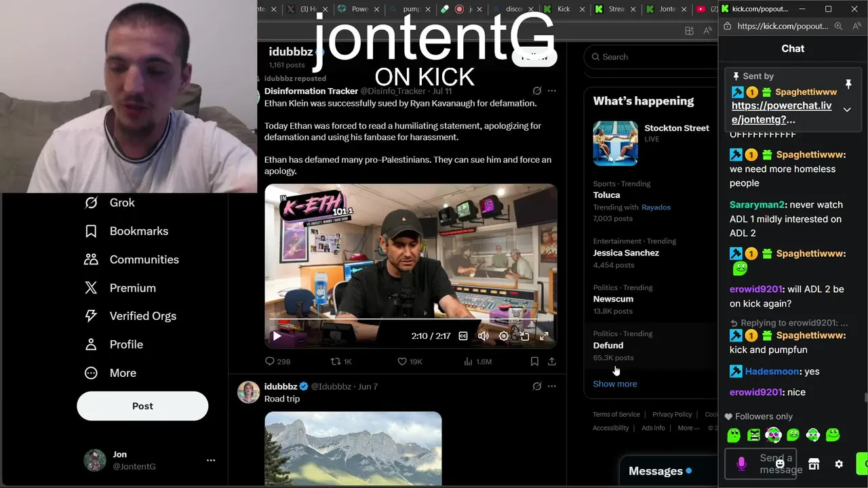Click username Sararyman2 in chat
The height and width of the screenshot is (488, 868).
coord(757,205)
